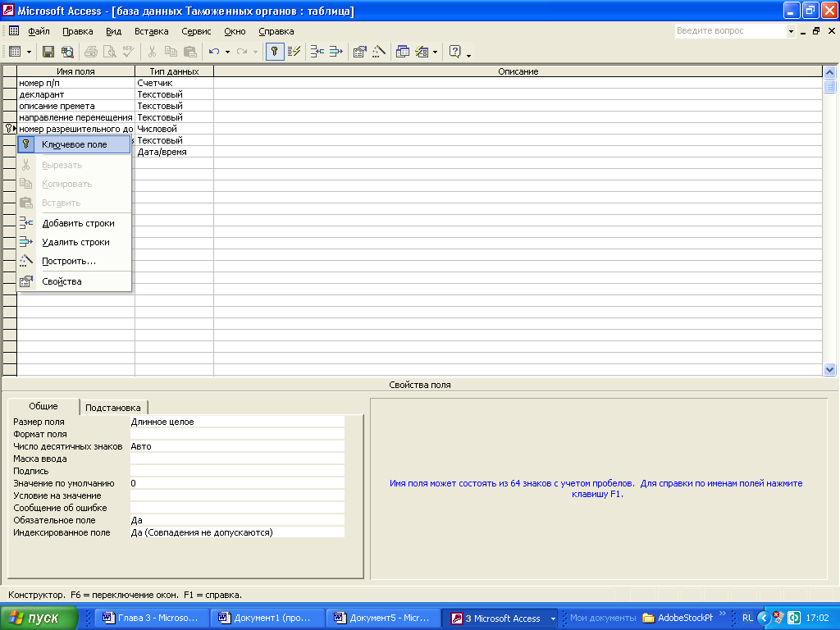Open the View mode dropdown arrow
The image size is (840, 630).
click(29, 52)
